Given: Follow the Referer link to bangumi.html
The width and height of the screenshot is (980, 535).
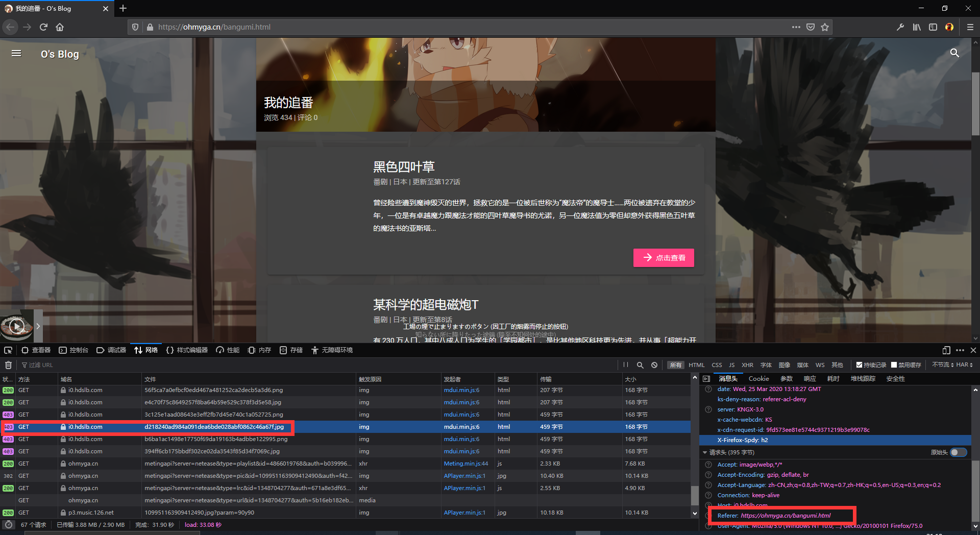Looking at the screenshot, I should (786, 515).
